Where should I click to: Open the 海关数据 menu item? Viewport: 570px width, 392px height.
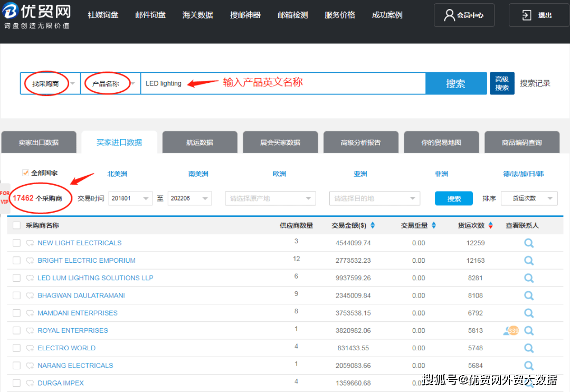[x=197, y=15]
